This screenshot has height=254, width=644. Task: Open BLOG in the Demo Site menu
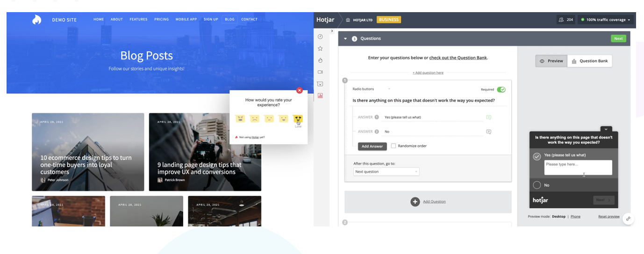(x=229, y=19)
